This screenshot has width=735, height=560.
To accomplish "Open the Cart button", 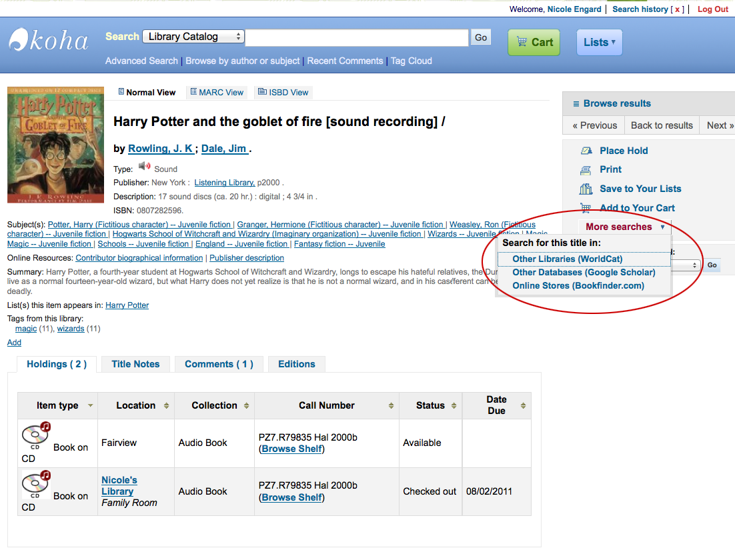I will click(534, 42).
